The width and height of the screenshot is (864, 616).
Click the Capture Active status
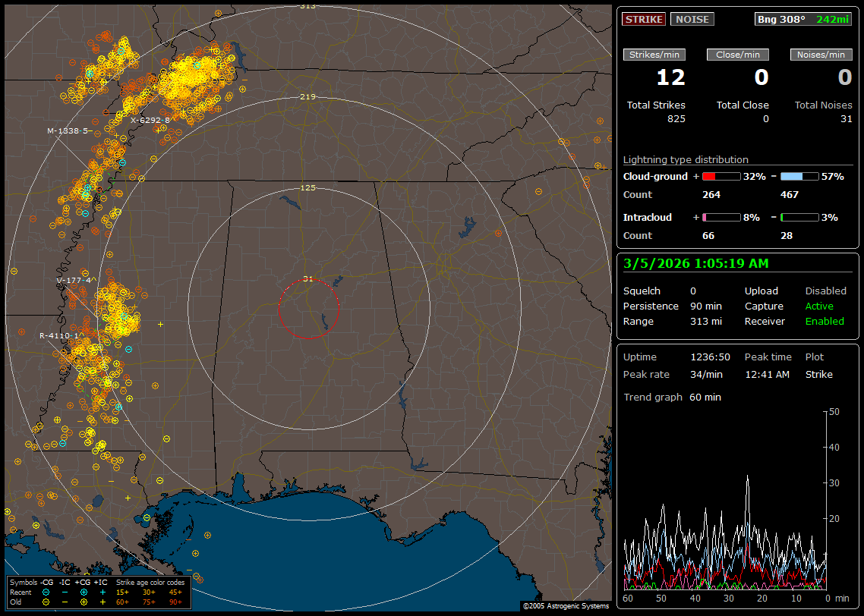pos(819,306)
